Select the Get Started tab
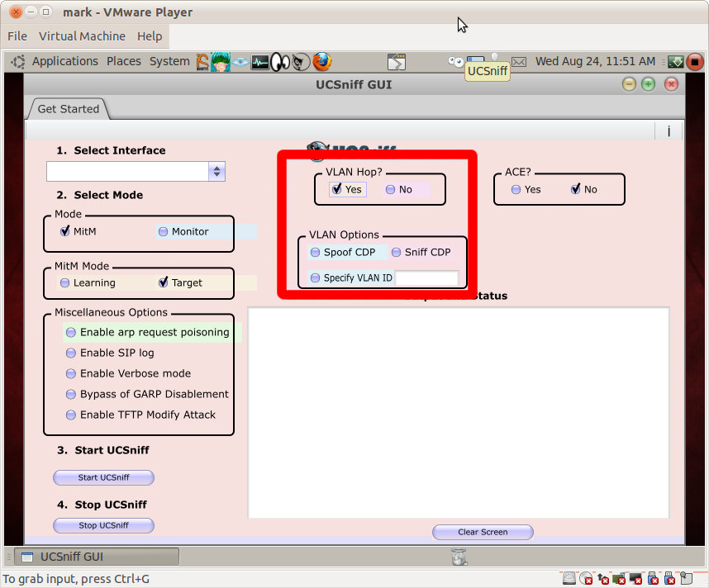Image resolution: width=709 pixels, height=588 pixels. pos(67,108)
